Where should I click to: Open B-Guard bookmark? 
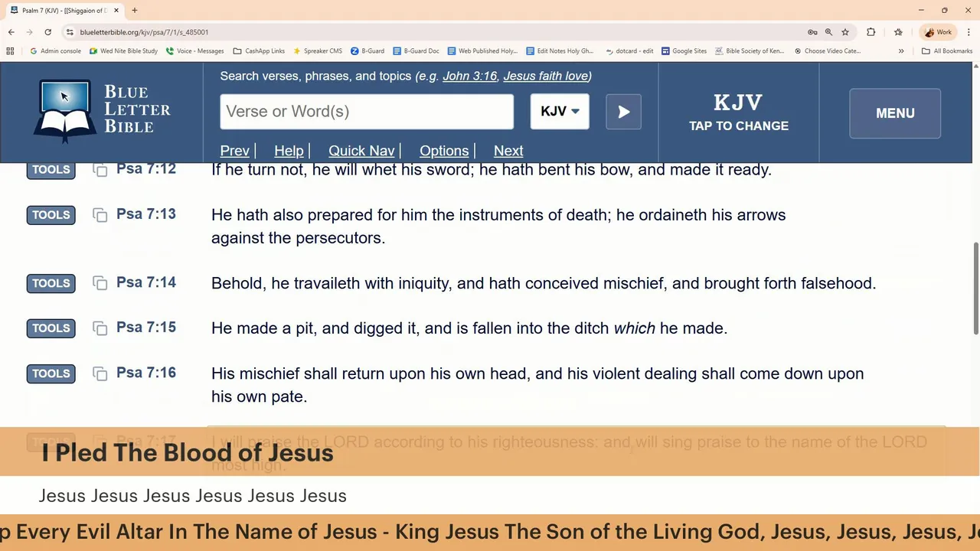coord(367,51)
